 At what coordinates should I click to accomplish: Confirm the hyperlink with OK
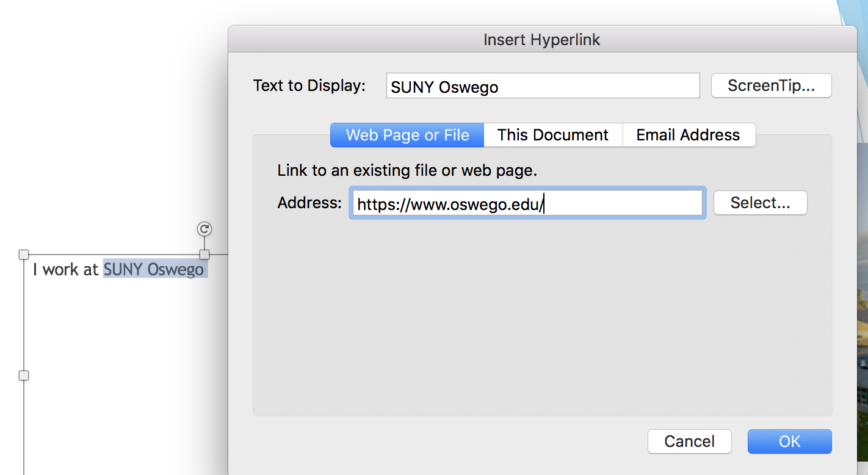click(790, 441)
